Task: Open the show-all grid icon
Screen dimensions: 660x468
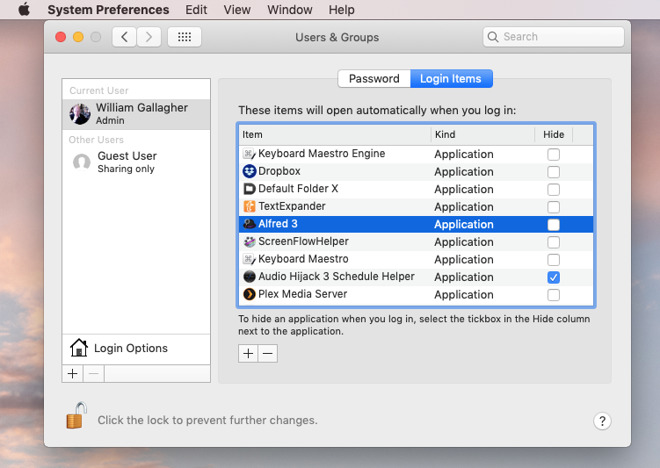Action: [x=184, y=37]
